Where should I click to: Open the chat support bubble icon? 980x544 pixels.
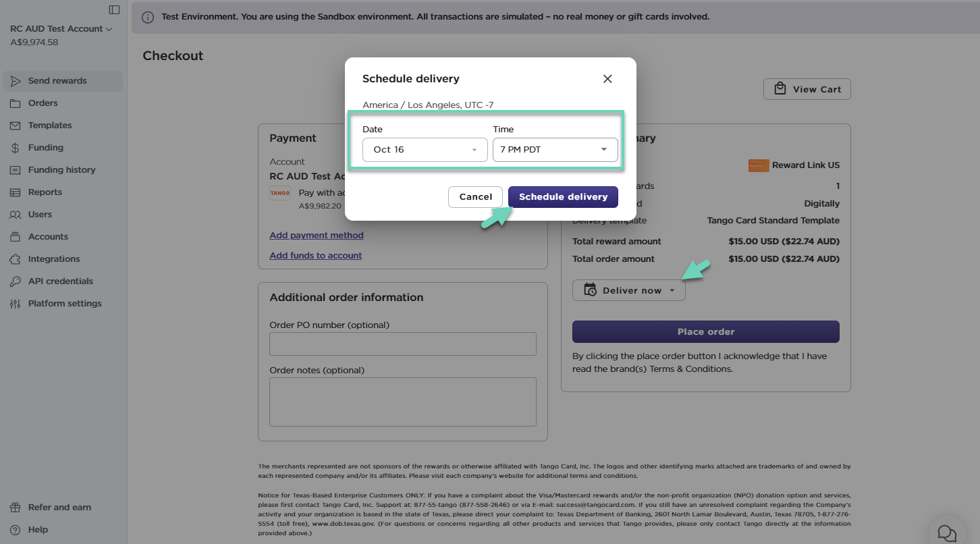pos(947,533)
